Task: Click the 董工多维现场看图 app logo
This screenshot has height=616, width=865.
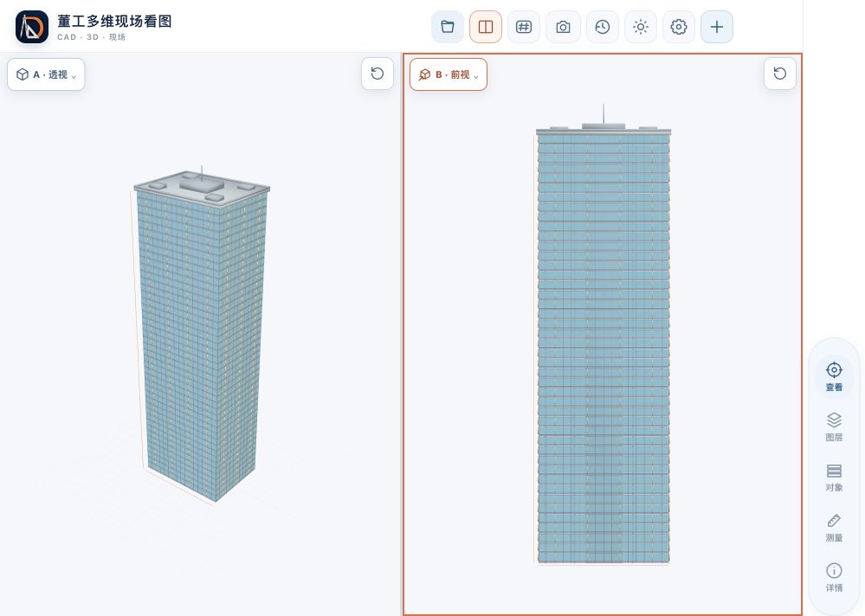Action: (31, 27)
